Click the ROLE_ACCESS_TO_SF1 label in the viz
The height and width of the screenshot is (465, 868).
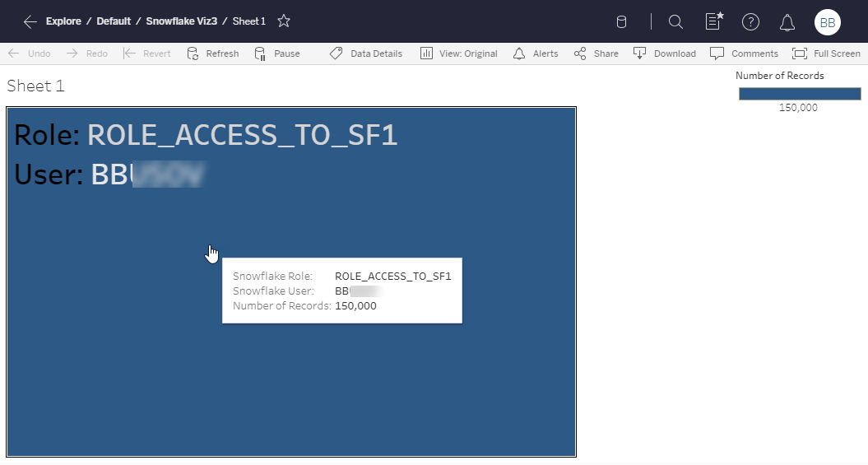[243, 135]
